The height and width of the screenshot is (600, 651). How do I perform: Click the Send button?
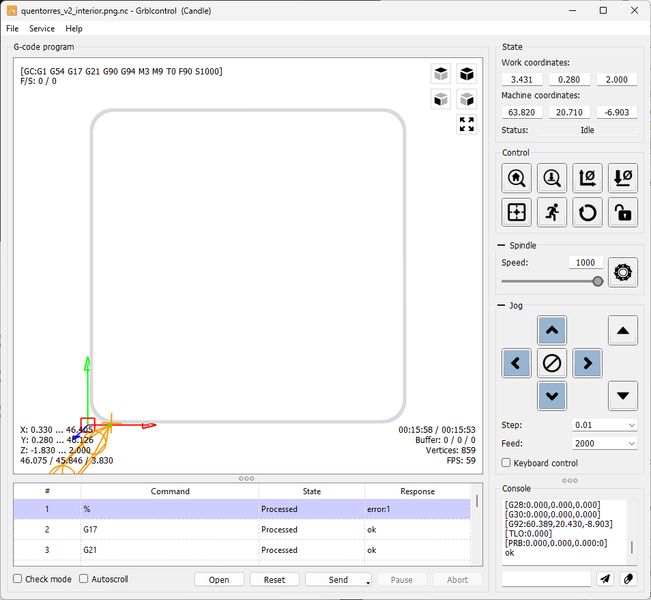(x=338, y=580)
